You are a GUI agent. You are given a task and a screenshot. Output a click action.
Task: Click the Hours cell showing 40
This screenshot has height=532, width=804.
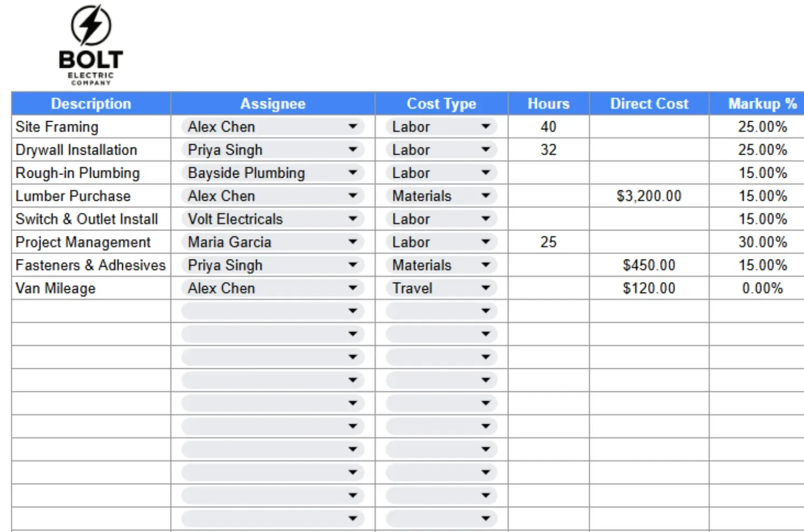(548, 127)
